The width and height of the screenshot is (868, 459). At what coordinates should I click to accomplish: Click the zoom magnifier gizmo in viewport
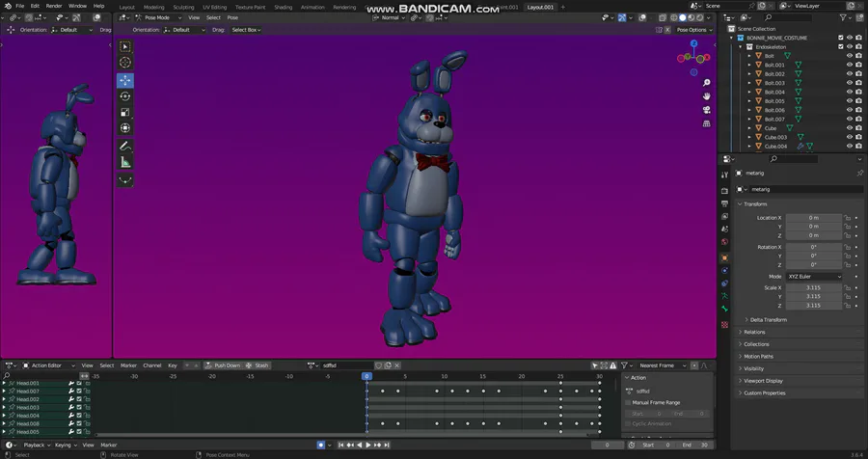click(706, 83)
